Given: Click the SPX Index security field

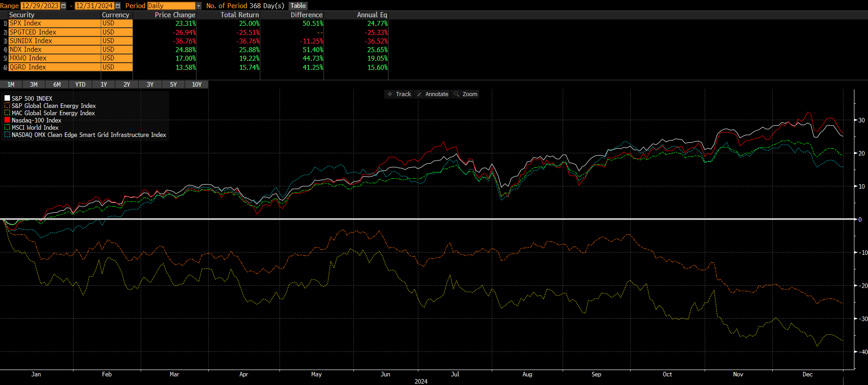Looking at the screenshot, I should pyautogui.click(x=54, y=23).
